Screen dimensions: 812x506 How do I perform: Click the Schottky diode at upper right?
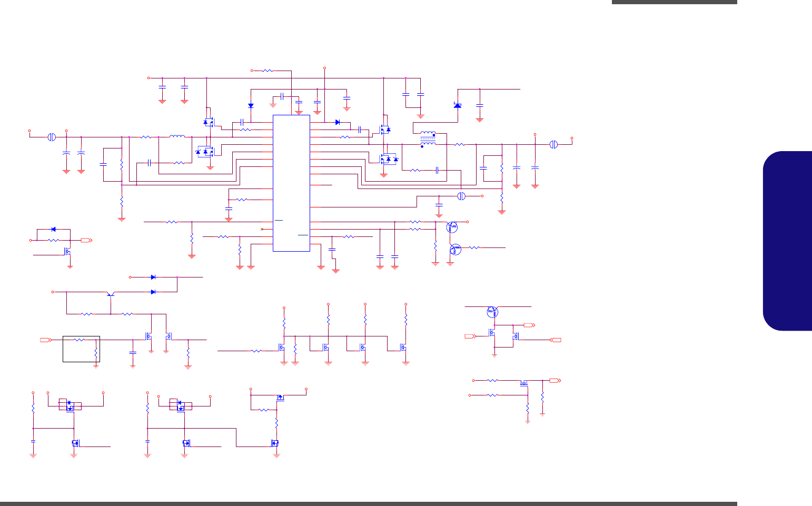click(457, 105)
